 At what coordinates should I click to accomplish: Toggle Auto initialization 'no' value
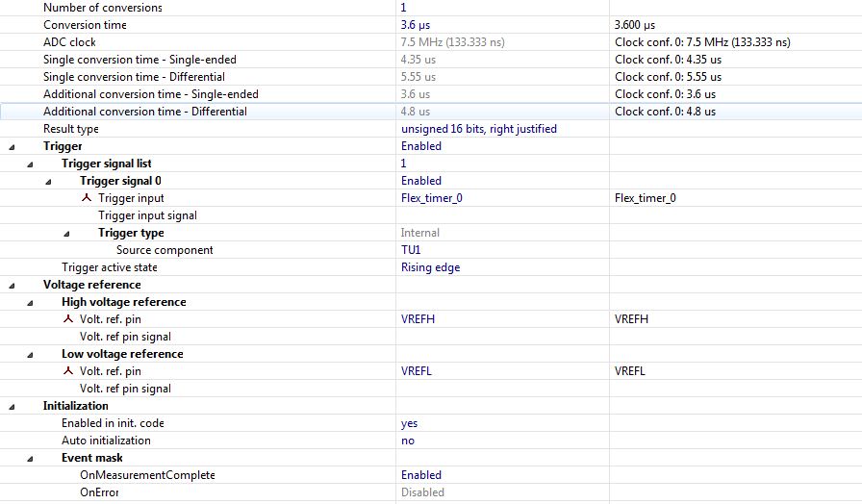click(x=408, y=441)
